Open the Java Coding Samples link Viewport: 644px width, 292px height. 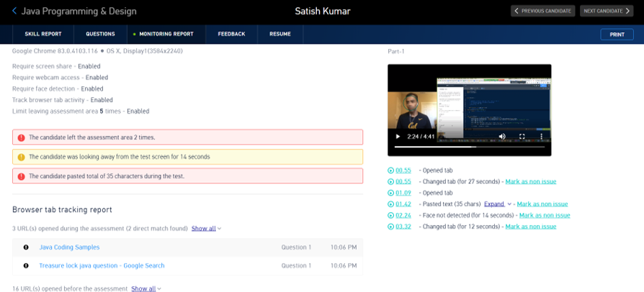click(69, 247)
